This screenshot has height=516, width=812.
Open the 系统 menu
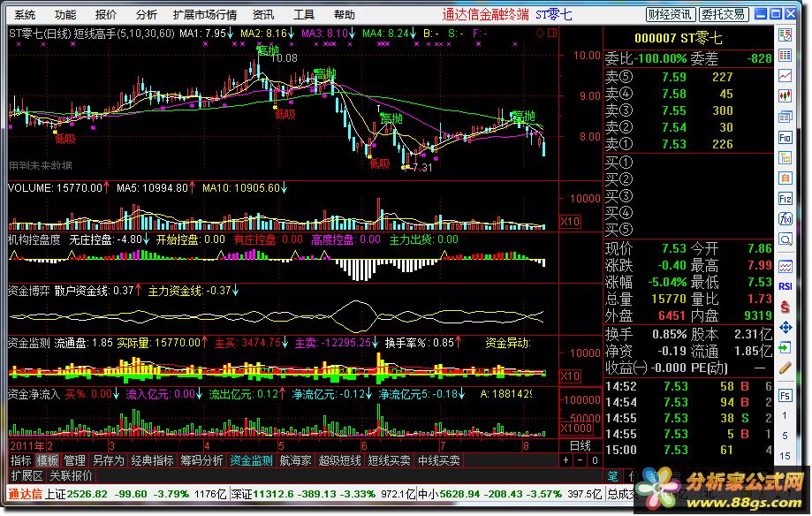pyautogui.click(x=25, y=14)
